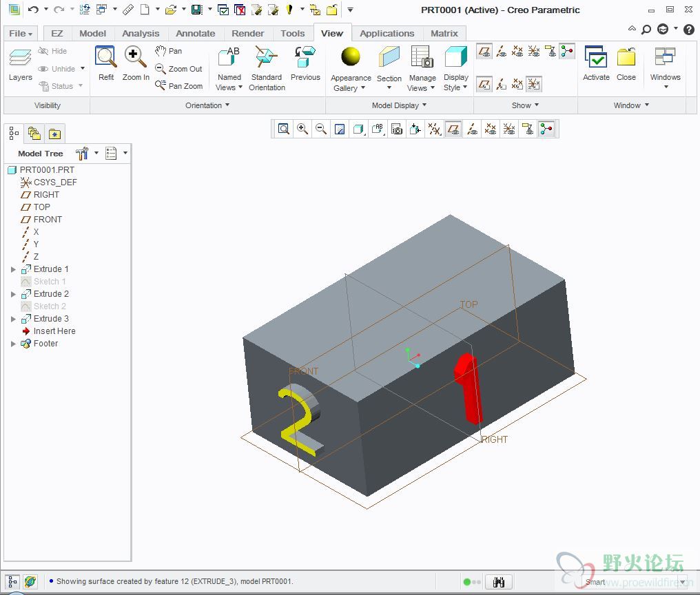Click the Undo icon in quick access toolbar
The width and height of the screenshot is (700, 595).
click(x=33, y=10)
